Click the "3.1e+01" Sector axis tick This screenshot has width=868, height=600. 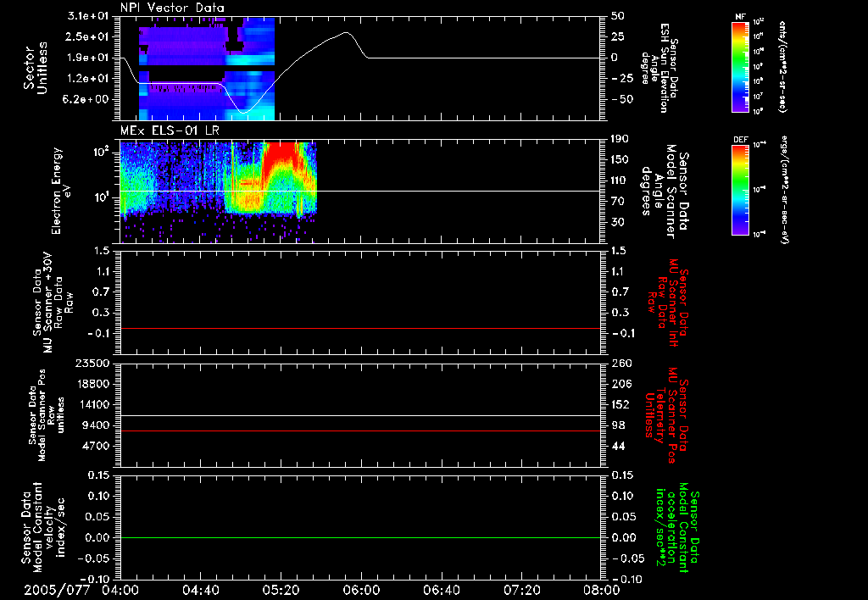(x=87, y=16)
